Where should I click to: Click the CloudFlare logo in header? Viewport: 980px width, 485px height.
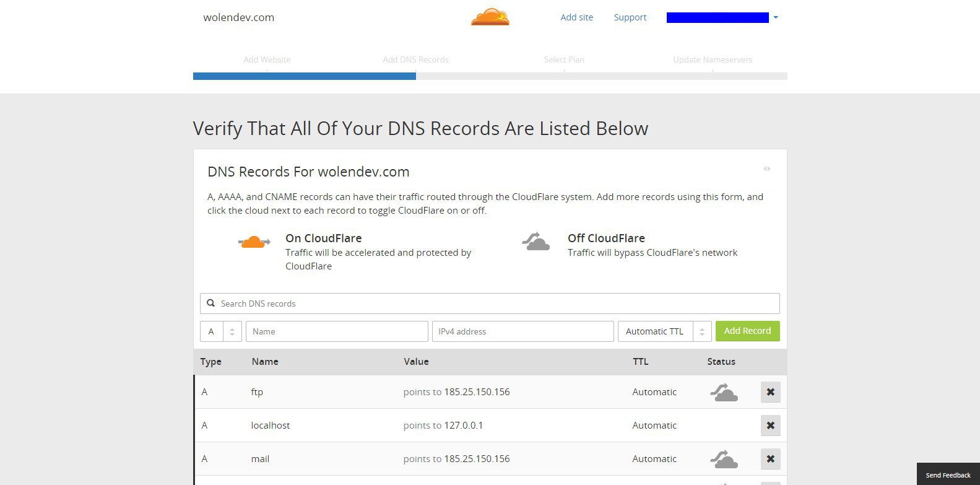(490, 17)
